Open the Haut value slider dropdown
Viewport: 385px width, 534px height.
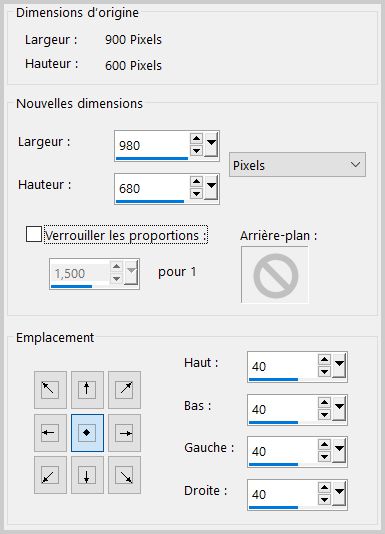point(339,365)
